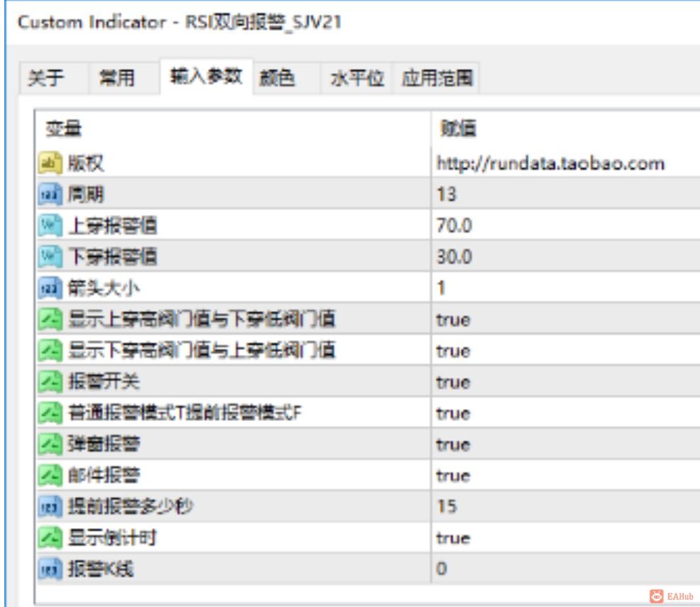Viewport: 700px width, 607px height.
Task: Click the bool icon beside 显示倒计时
Action: [50, 538]
